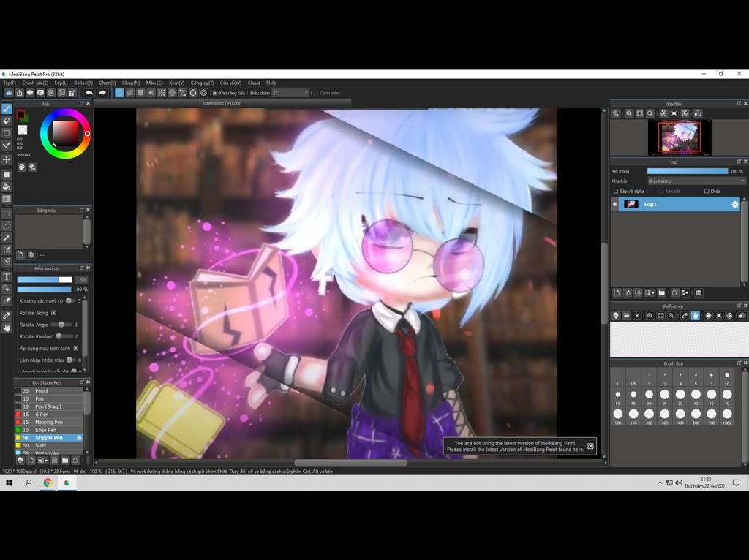Image resolution: width=749 pixels, height=560 pixels.
Task: Open the Cloud menu
Action: 254,83
